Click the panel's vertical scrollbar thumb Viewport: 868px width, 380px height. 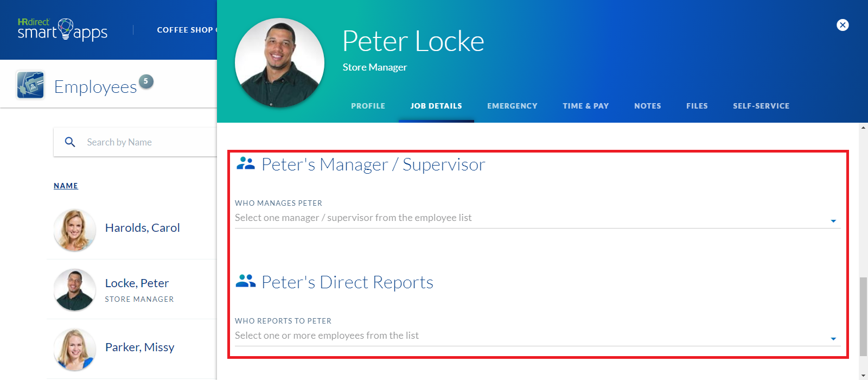(863, 317)
